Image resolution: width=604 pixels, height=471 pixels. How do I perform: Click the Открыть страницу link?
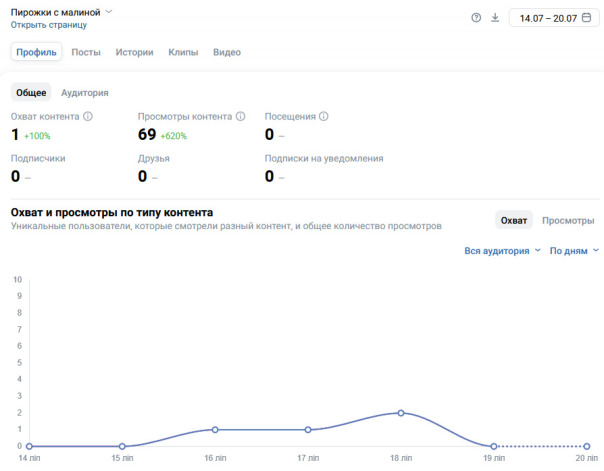[x=49, y=25]
